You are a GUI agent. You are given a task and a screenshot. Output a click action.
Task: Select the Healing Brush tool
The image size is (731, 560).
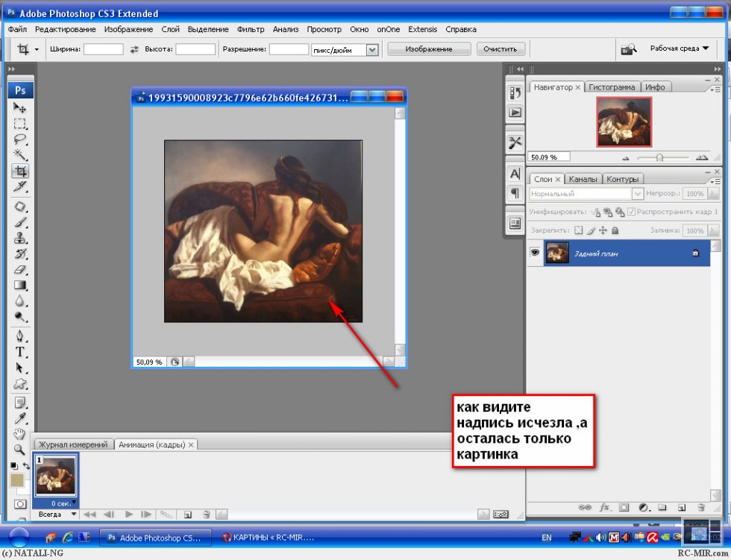point(19,207)
